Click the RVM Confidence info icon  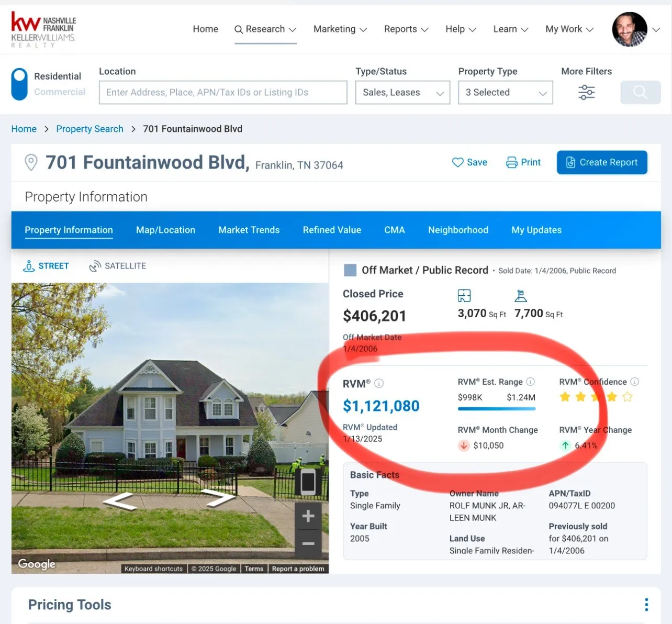tap(634, 382)
